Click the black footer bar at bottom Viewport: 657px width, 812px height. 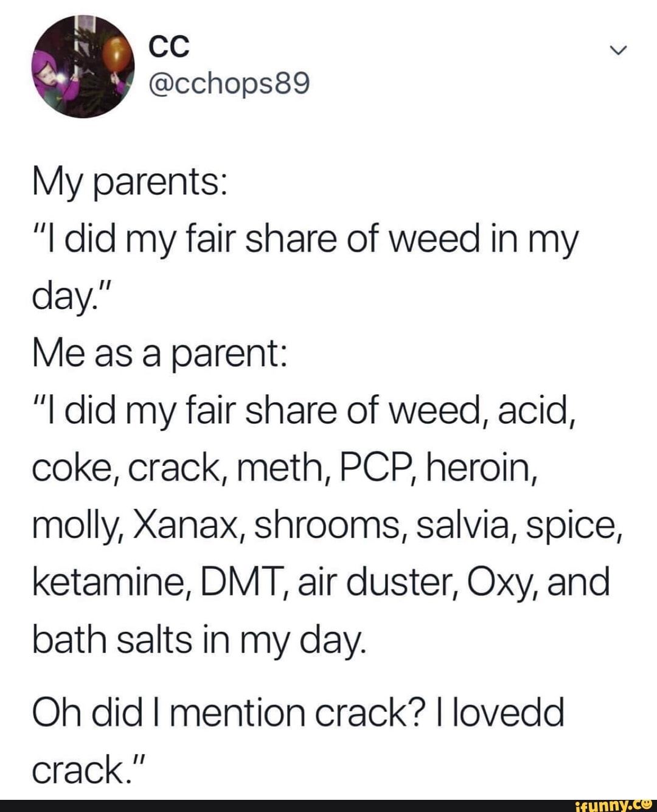pos(328,805)
